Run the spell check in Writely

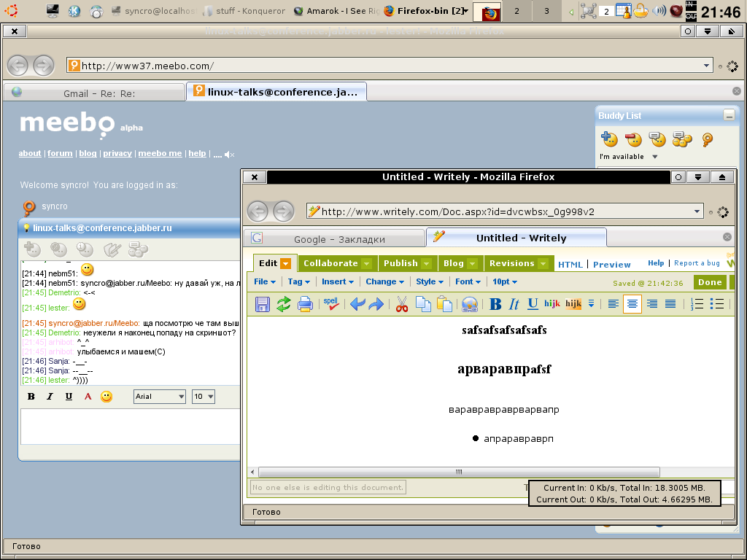(330, 304)
